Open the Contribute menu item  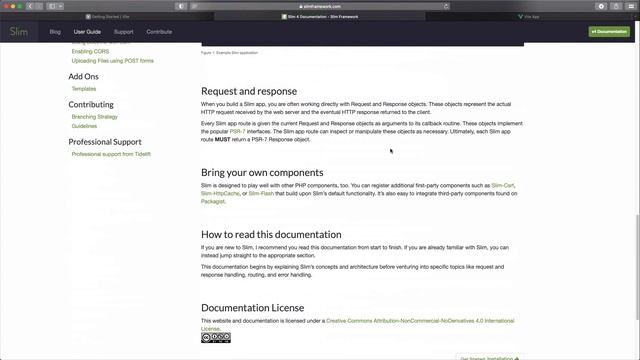point(159,32)
